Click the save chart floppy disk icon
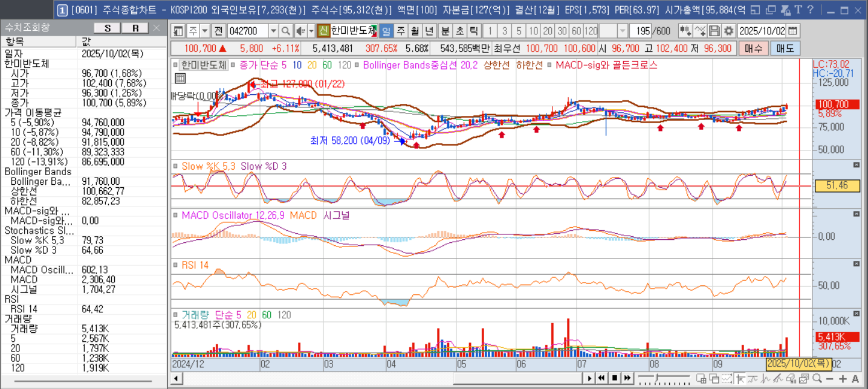 tap(714, 31)
